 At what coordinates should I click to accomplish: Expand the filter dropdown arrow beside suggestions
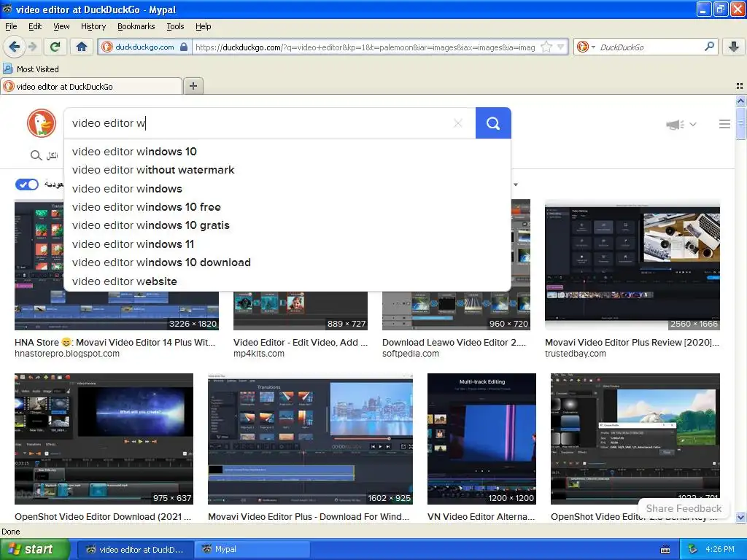pyautogui.click(x=516, y=184)
